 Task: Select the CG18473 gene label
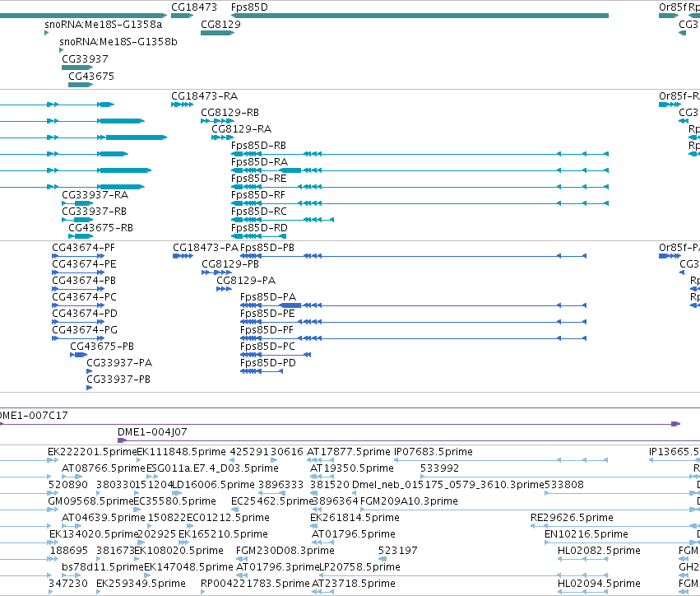point(194,7)
